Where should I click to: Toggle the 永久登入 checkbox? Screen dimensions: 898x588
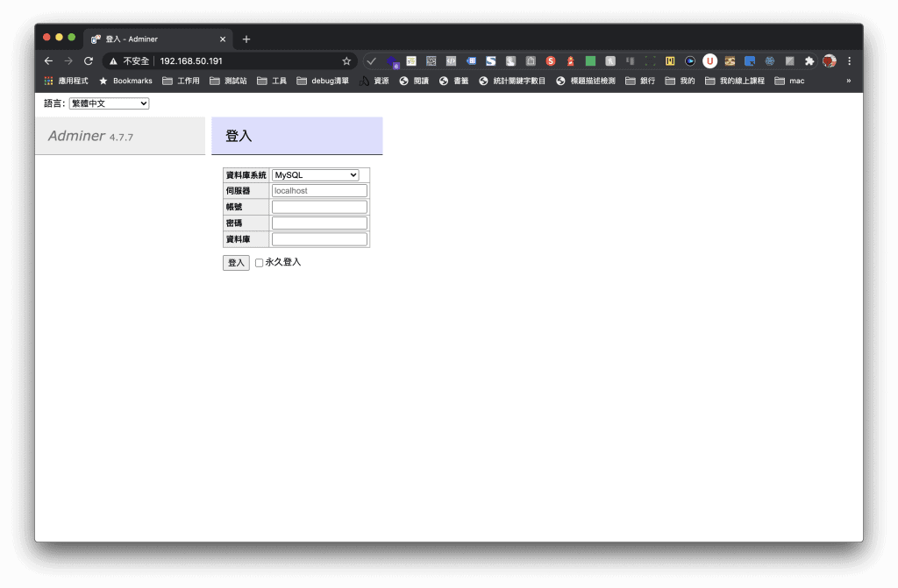(x=259, y=263)
